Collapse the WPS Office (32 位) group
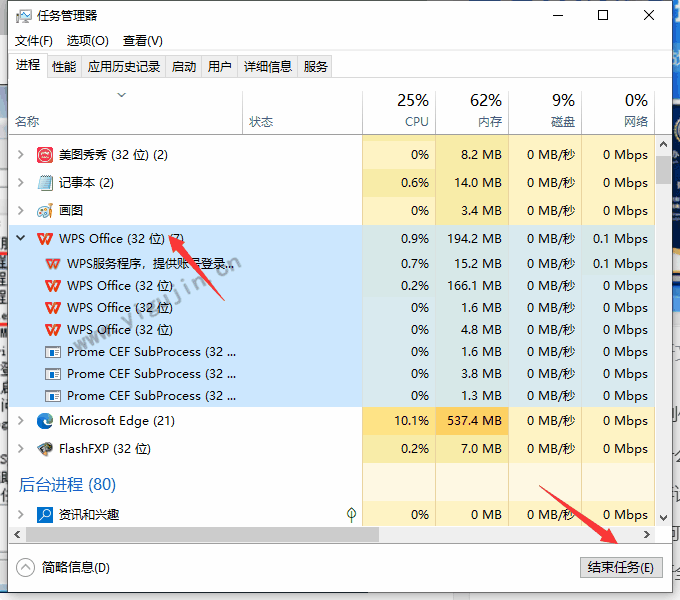The width and height of the screenshot is (680, 600). coord(20,238)
